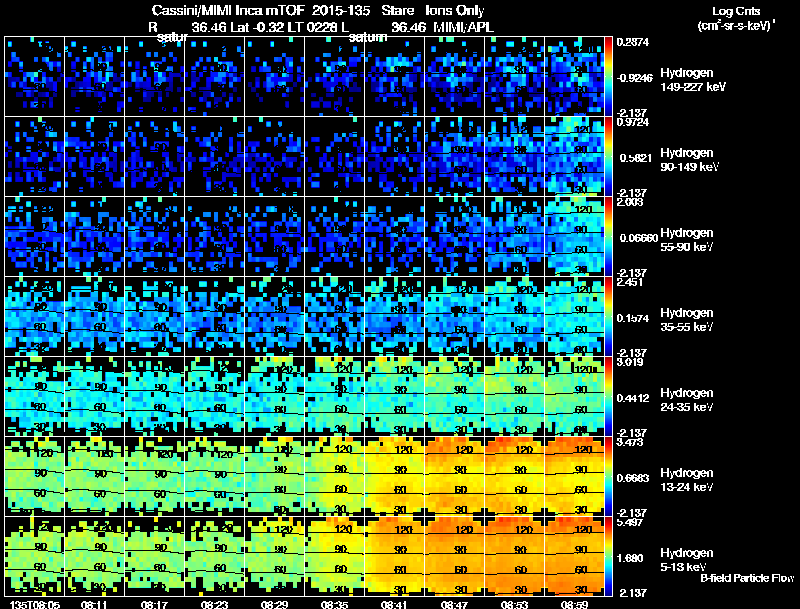Image resolution: width=800 pixels, height=609 pixels.
Task: Click the colorbar next to Hydrogen 24-35 keV
Action: click(608, 396)
